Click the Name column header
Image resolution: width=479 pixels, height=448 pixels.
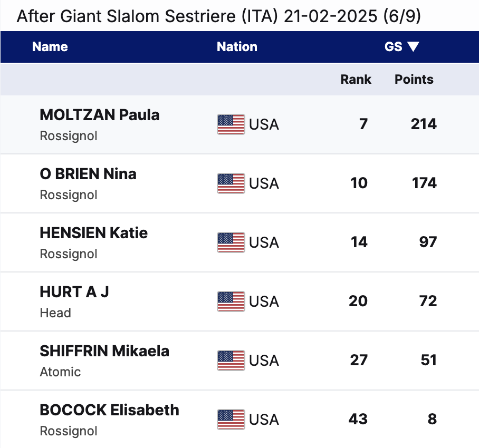[x=50, y=47]
